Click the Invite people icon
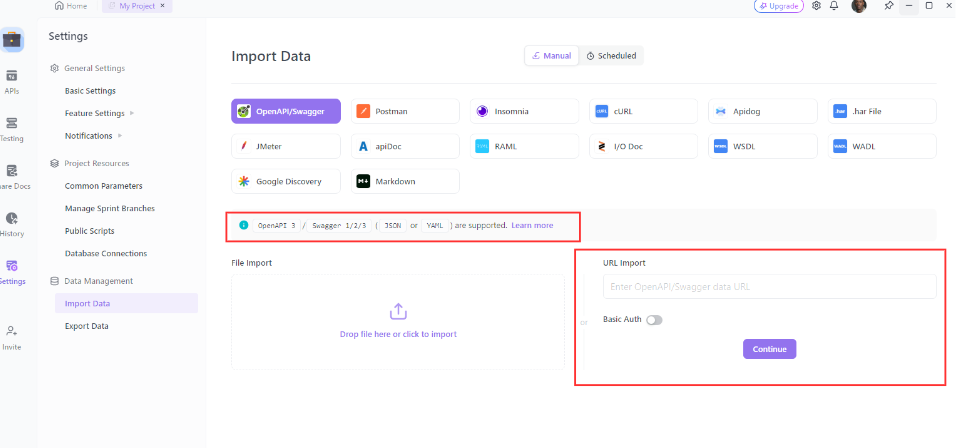972x448 pixels. [x=11, y=332]
